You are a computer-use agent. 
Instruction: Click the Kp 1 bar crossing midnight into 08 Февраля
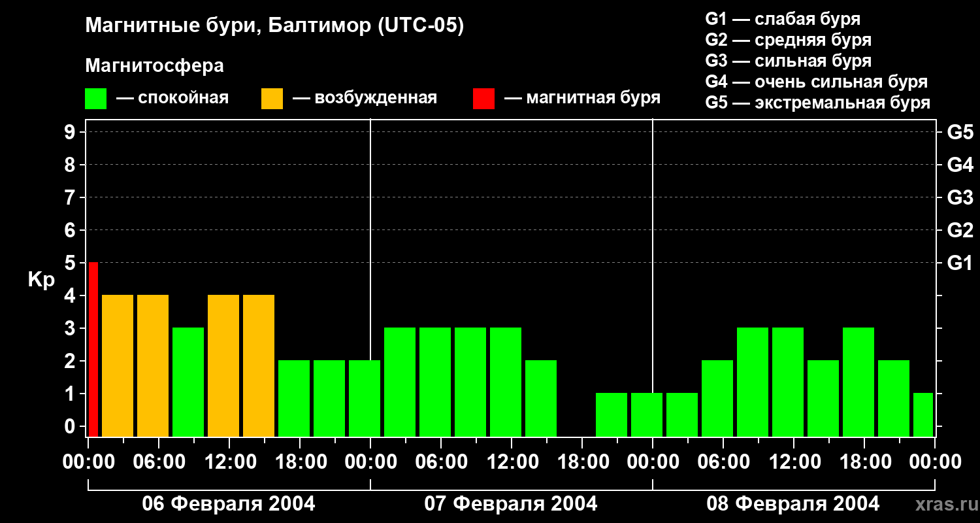coord(647,414)
